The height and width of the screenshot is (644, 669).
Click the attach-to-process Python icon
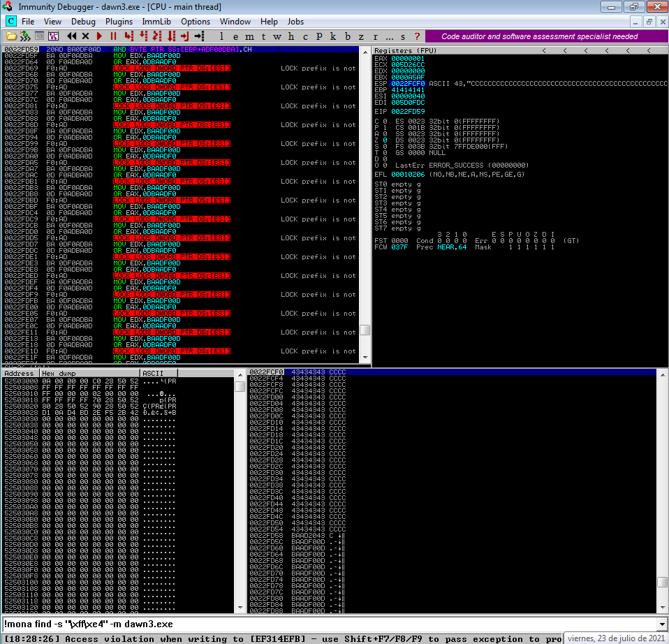click(x=25, y=36)
